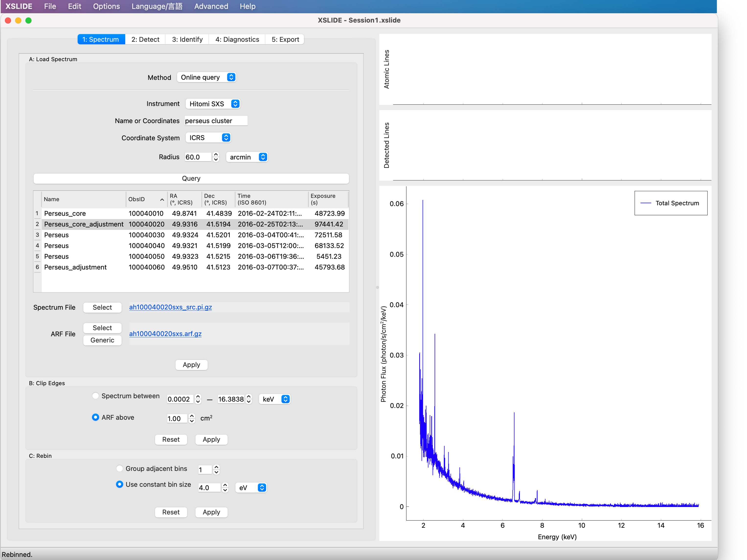This screenshot has height=560, width=747.
Task: Adjust the Radius stepper arrows
Action: [216, 157]
